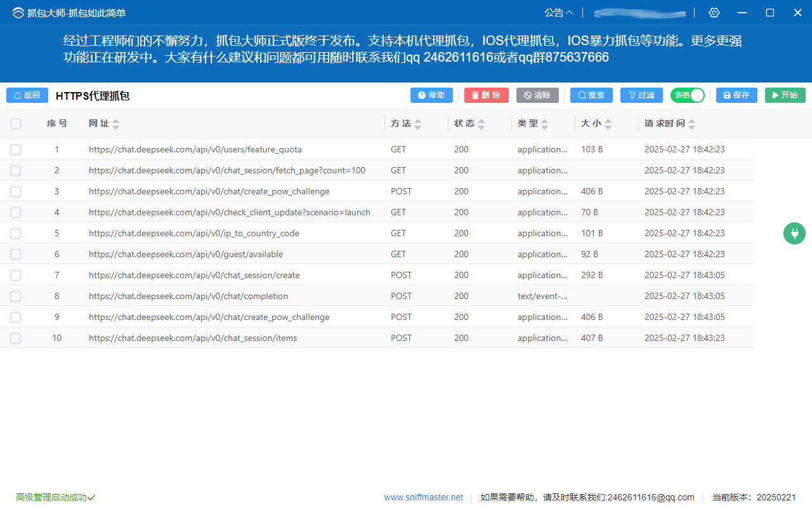Click the 103 B size cell
Viewport: 812px width, 508px height.
click(x=592, y=150)
